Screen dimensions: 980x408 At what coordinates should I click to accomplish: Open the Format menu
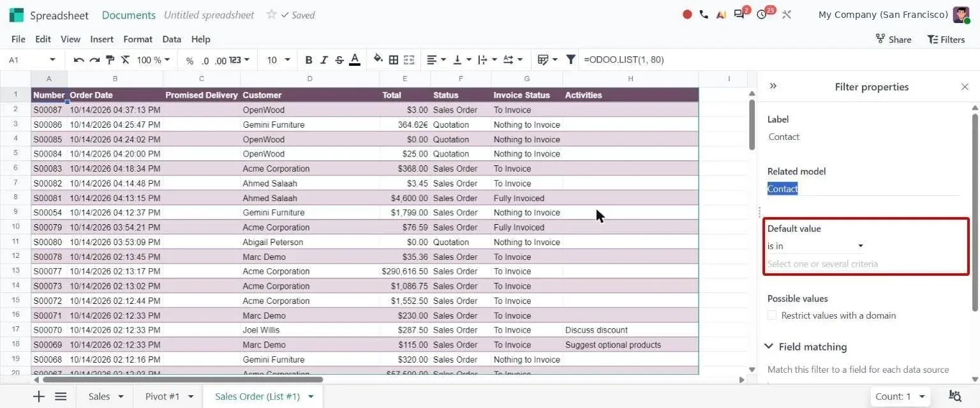[x=138, y=39]
